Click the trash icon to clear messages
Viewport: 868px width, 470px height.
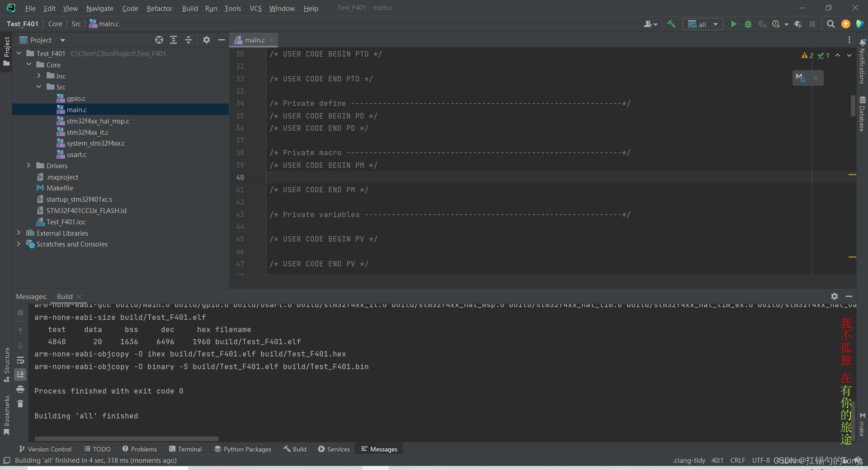click(20, 404)
